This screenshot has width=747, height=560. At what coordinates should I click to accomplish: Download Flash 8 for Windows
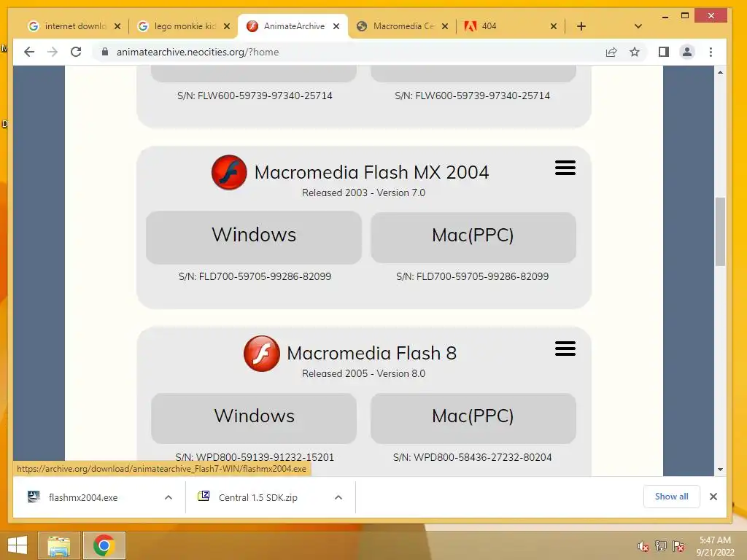(254, 418)
